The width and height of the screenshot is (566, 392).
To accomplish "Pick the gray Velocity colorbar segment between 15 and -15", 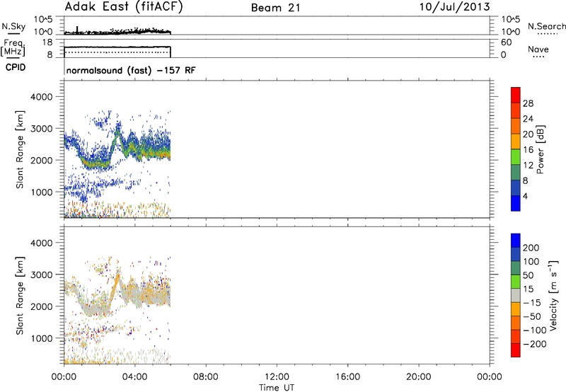I will (516, 295).
